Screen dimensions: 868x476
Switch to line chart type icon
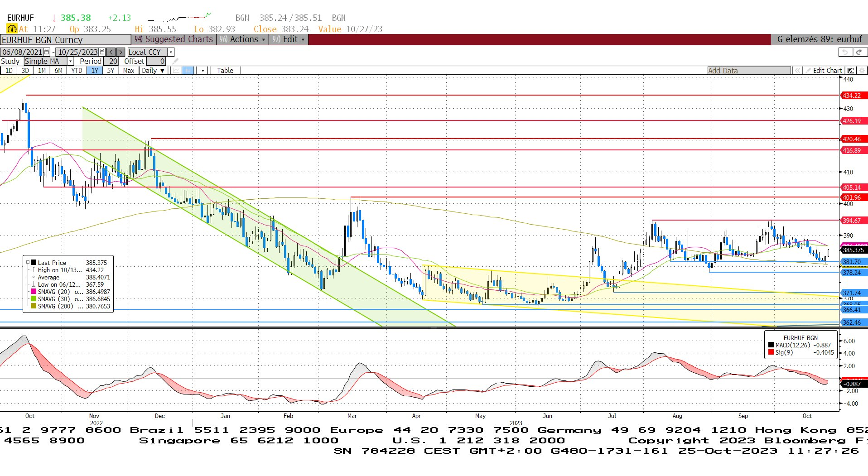click(176, 70)
